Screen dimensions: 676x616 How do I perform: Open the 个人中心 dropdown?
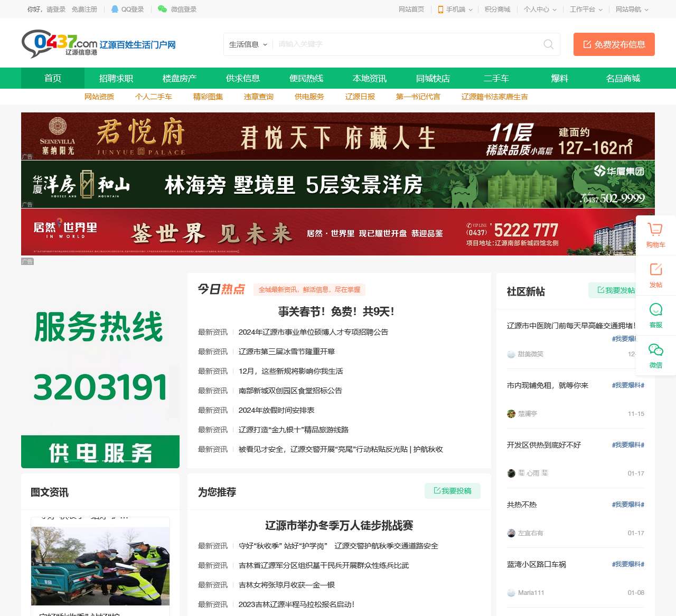pyautogui.click(x=539, y=8)
